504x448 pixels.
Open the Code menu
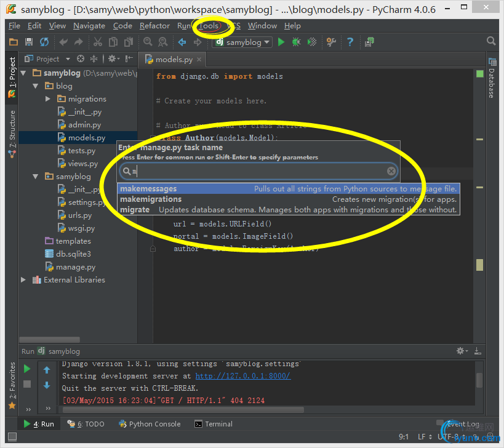122,26
